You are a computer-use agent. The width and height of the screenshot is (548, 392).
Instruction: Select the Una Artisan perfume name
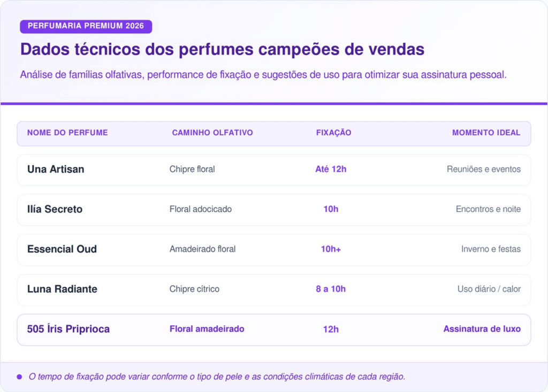click(56, 169)
